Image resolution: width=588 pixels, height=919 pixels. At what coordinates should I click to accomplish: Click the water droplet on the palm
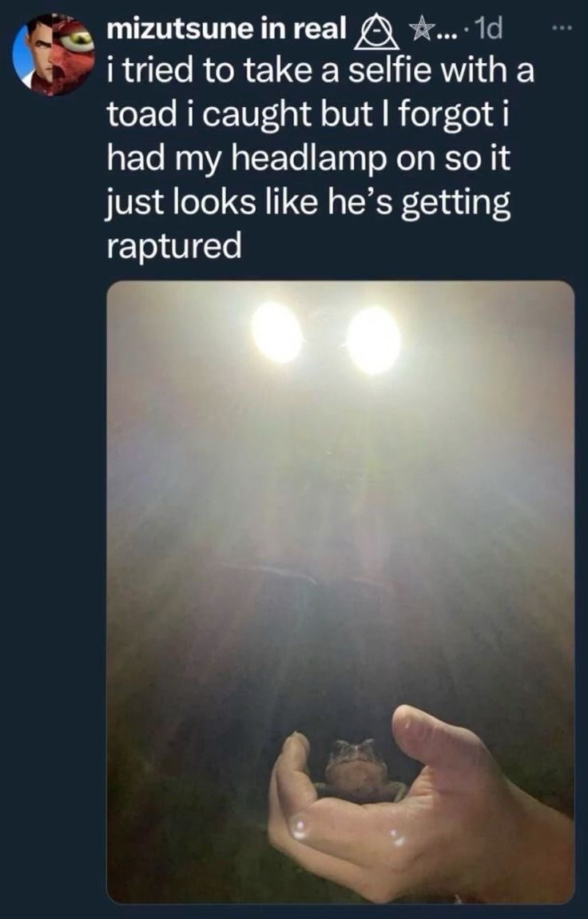300,826
